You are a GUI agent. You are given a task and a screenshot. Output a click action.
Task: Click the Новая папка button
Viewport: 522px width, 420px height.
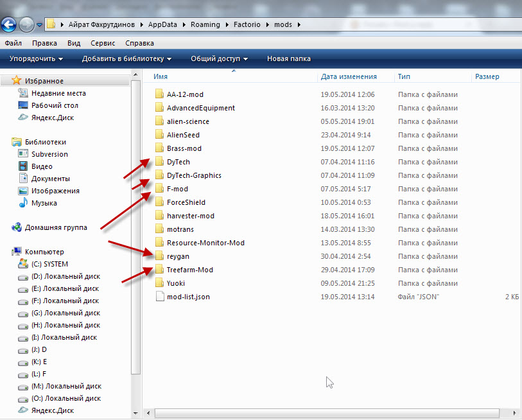(289, 58)
